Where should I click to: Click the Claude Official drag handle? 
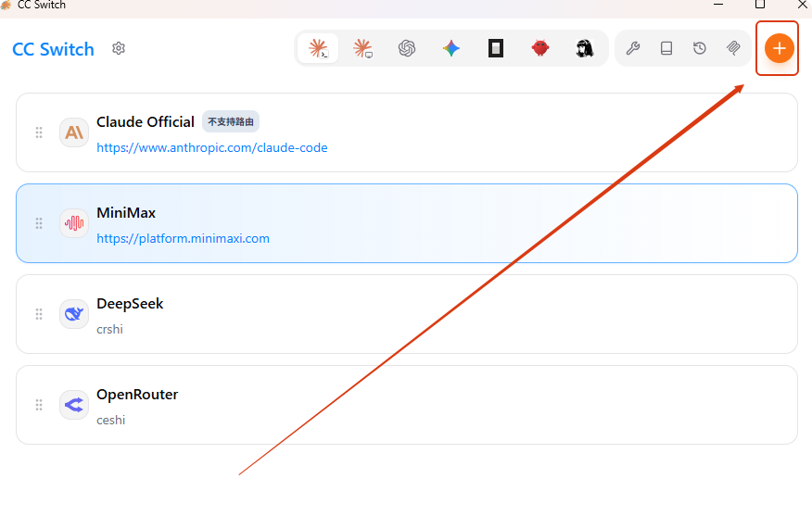coord(39,132)
